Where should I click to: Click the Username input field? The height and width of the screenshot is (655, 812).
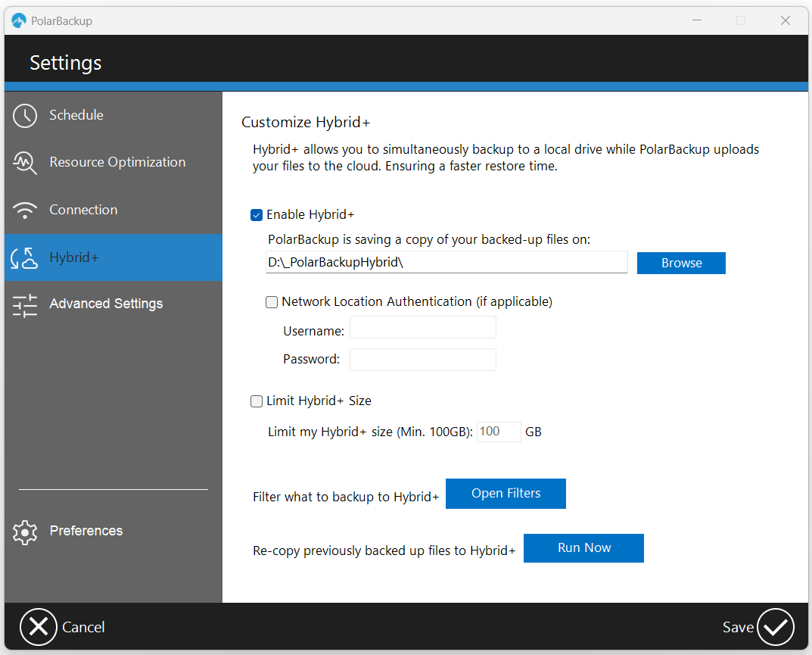click(x=422, y=327)
